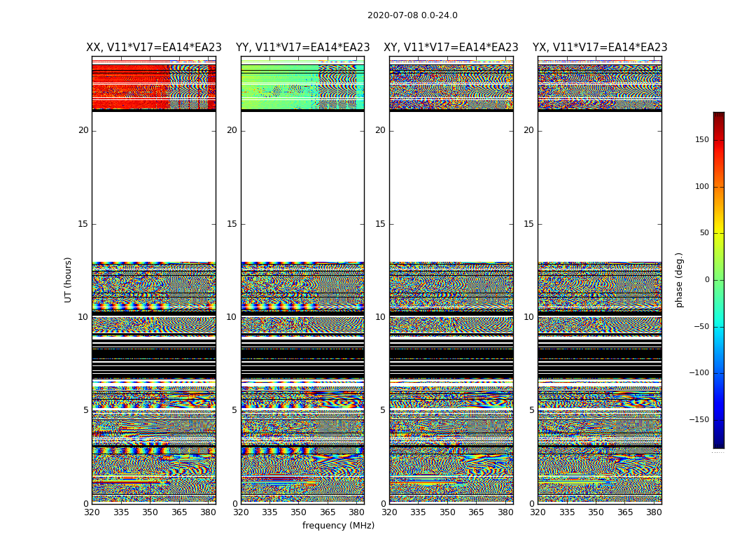Click XY panel x-tick label 335

click(x=418, y=512)
